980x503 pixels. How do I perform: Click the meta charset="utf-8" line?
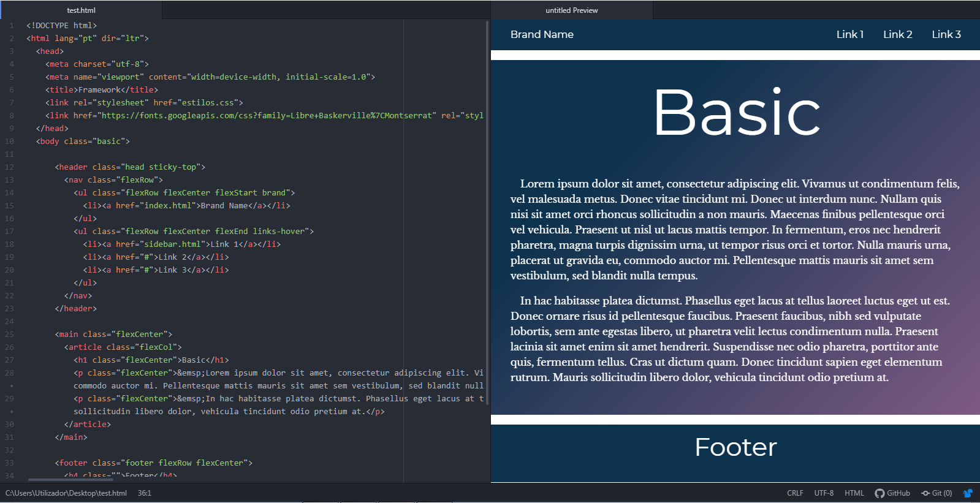[97, 64]
